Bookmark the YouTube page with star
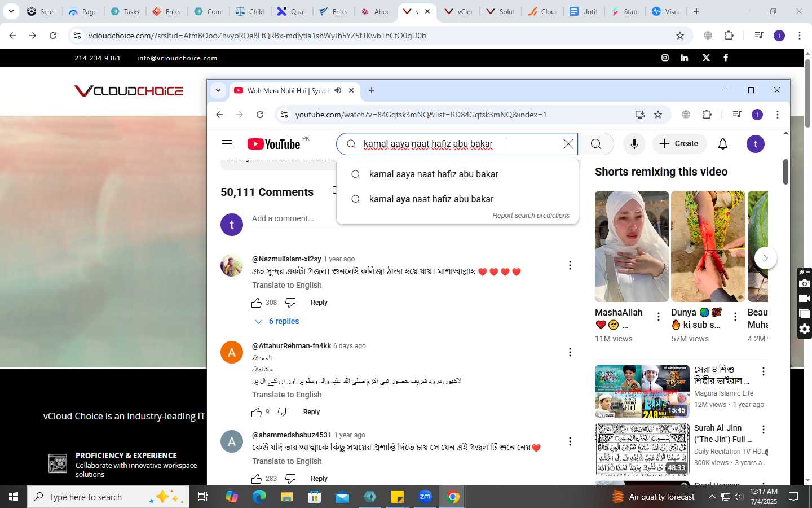812x508 pixels. point(658,115)
